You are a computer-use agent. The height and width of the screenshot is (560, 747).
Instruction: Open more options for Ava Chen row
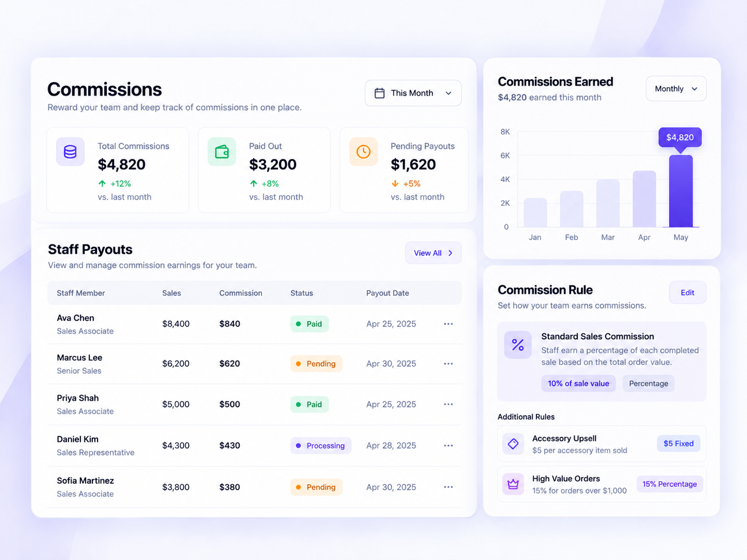[x=448, y=324]
